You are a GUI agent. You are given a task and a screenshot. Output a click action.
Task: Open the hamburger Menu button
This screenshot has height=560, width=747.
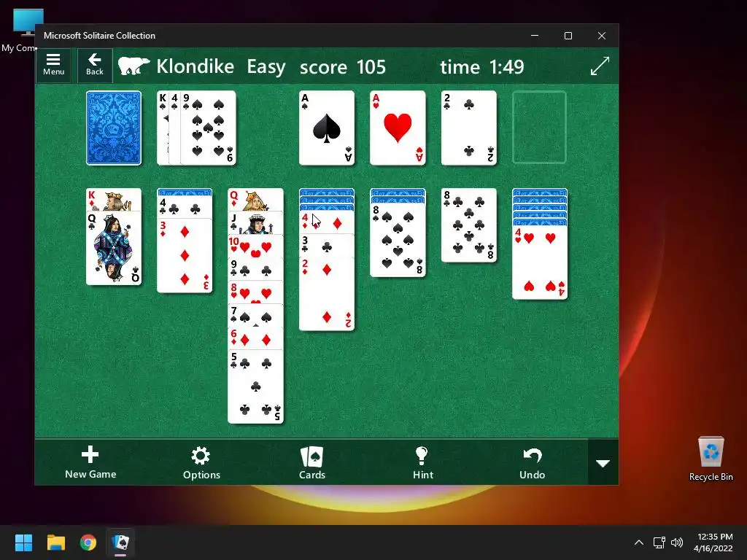(53, 65)
